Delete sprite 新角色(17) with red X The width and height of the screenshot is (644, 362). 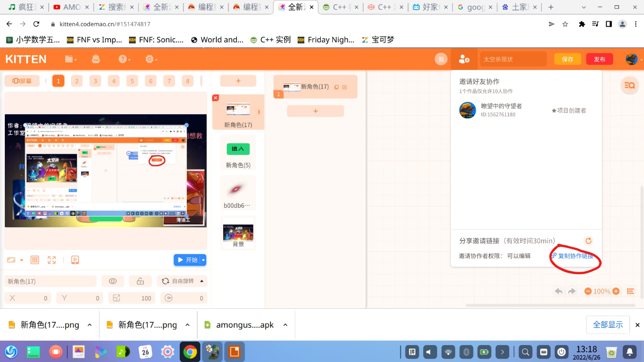point(215,98)
